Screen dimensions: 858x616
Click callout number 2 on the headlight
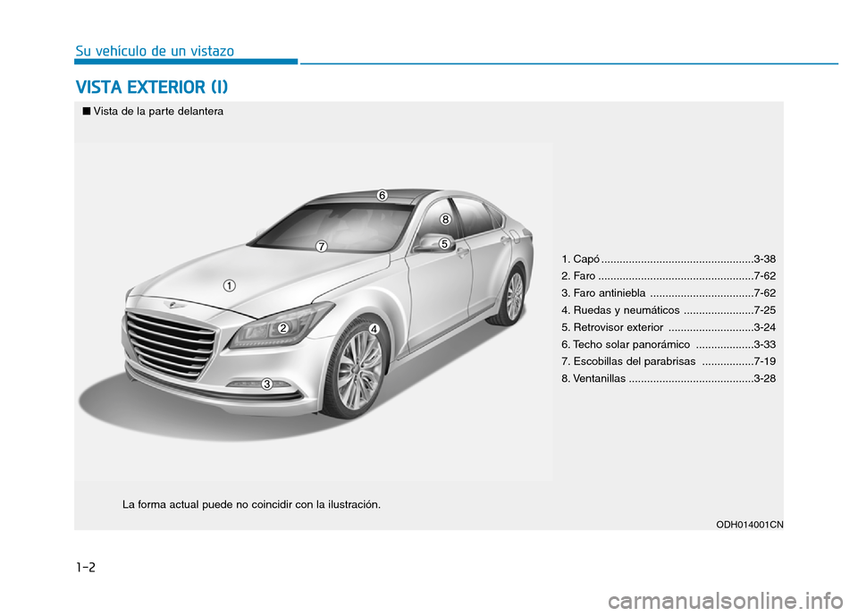(283, 328)
